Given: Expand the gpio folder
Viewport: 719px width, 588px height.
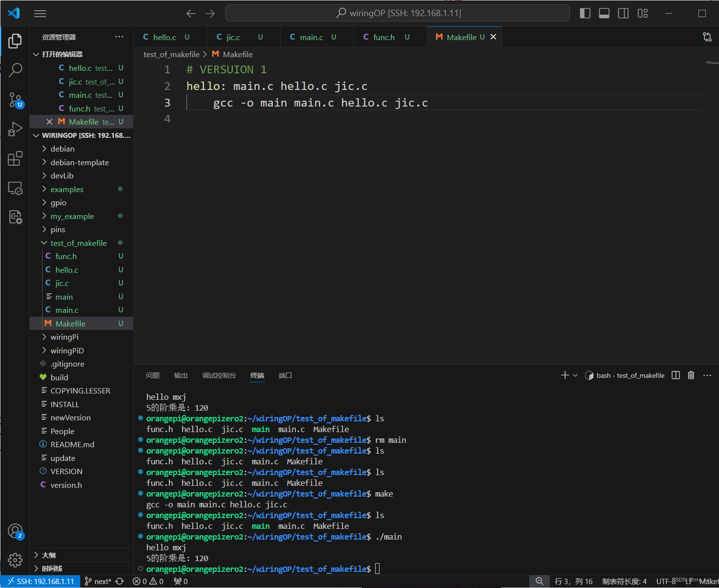Looking at the screenshot, I should pyautogui.click(x=81, y=202).
